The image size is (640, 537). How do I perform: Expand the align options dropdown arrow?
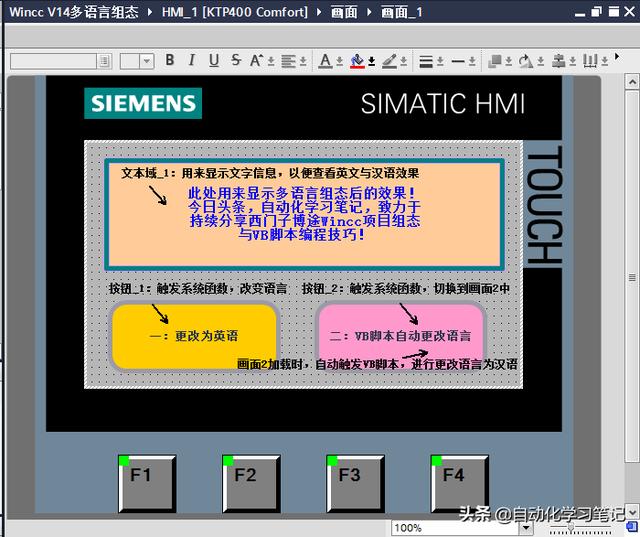573,62
